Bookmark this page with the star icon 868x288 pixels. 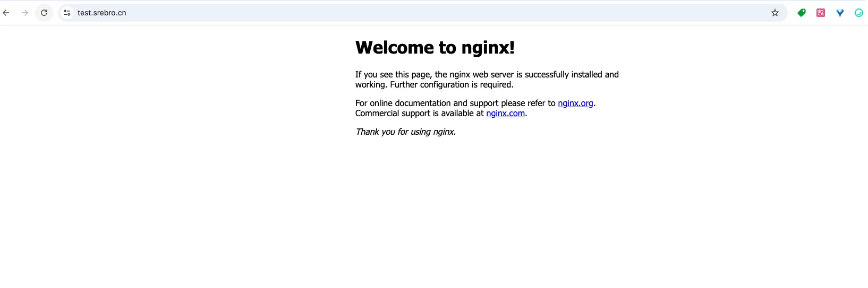pos(775,13)
